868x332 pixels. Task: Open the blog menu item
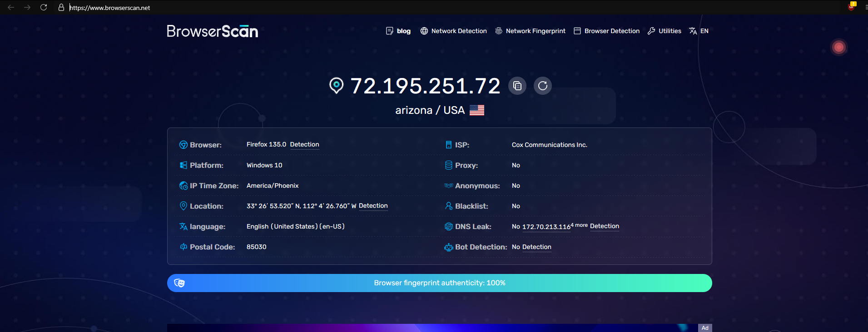tap(404, 31)
